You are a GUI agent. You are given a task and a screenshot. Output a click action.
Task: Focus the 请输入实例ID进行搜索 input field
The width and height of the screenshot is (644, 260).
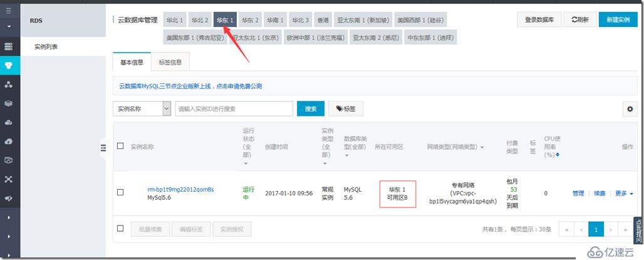(234, 109)
